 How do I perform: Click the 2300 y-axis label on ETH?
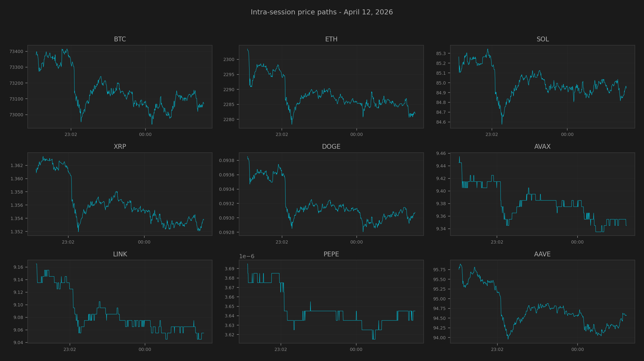click(x=229, y=60)
